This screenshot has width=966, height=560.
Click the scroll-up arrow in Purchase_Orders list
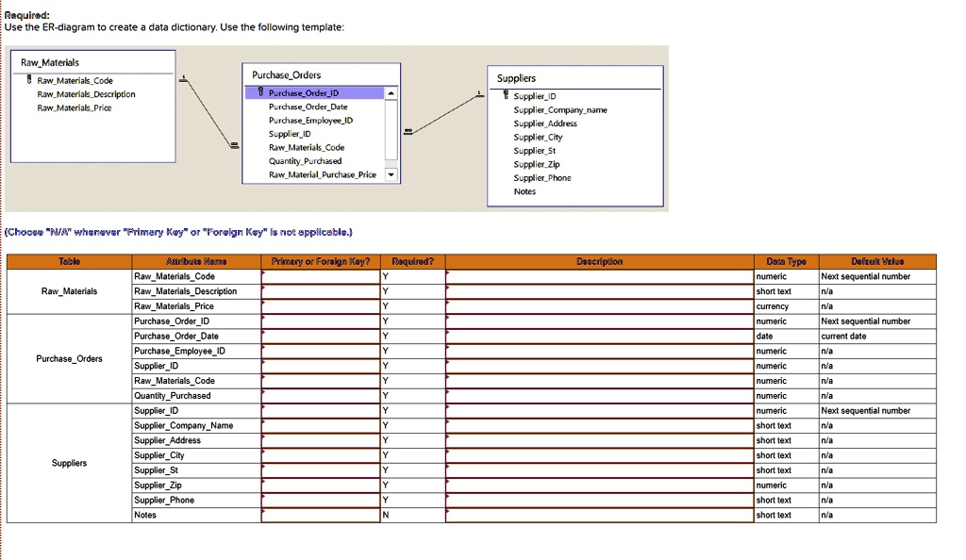pos(391,92)
